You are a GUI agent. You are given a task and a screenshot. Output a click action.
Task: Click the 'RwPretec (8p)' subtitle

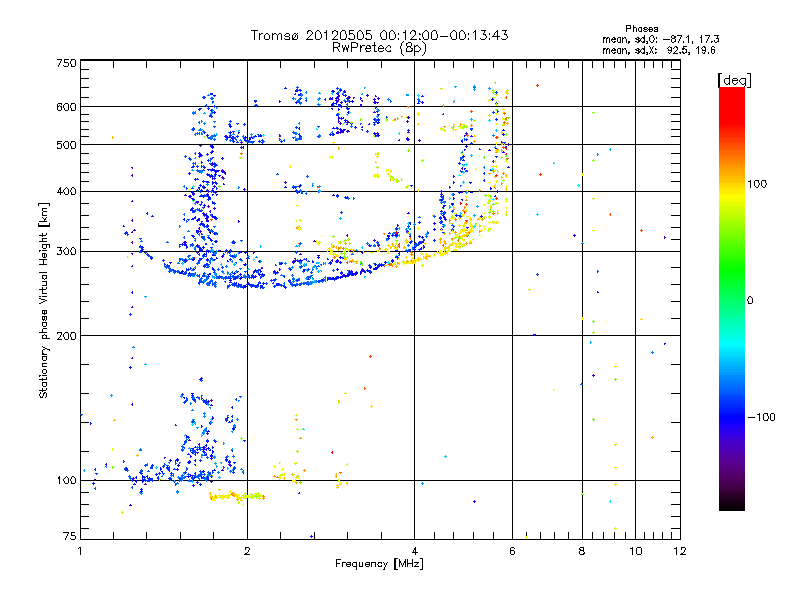click(379, 48)
